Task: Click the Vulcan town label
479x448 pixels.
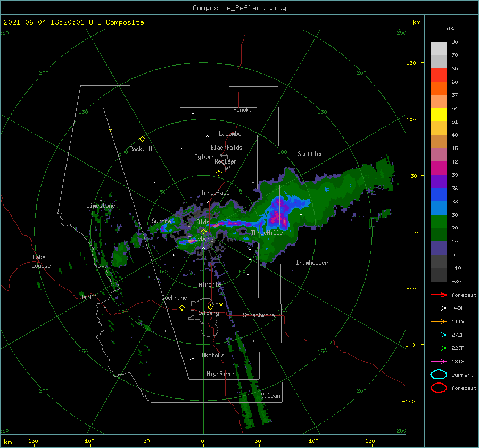Action: [271, 396]
